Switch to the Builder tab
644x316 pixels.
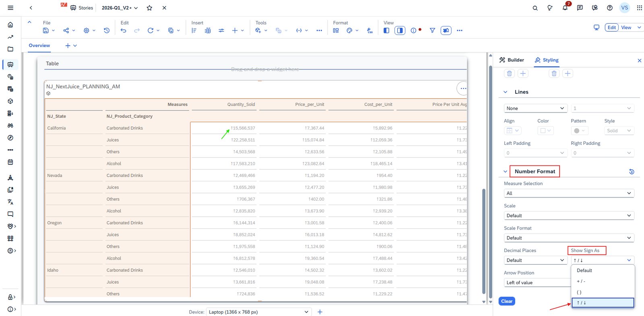pyautogui.click(x=512, y=60)
